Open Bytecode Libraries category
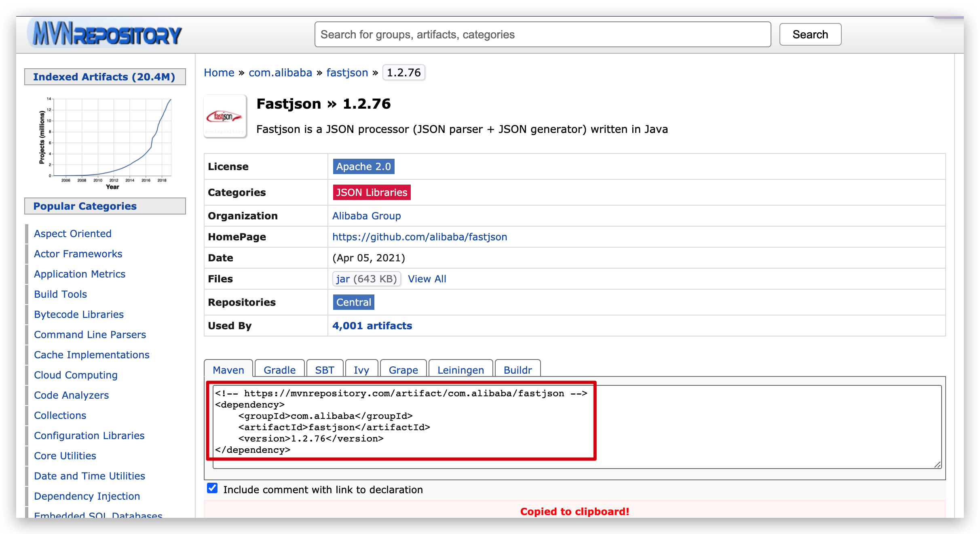This screenshot has height=534, width=980. 79,314
